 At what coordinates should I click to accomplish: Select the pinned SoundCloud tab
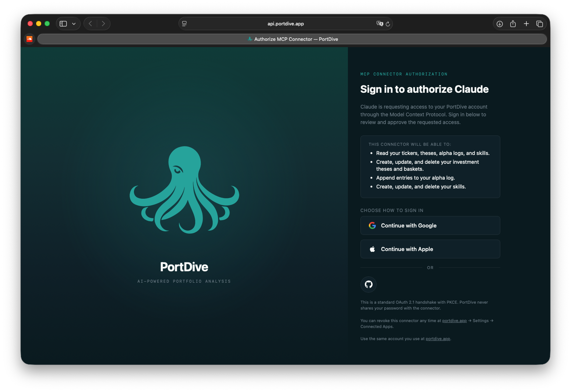[x=29, y=39]
